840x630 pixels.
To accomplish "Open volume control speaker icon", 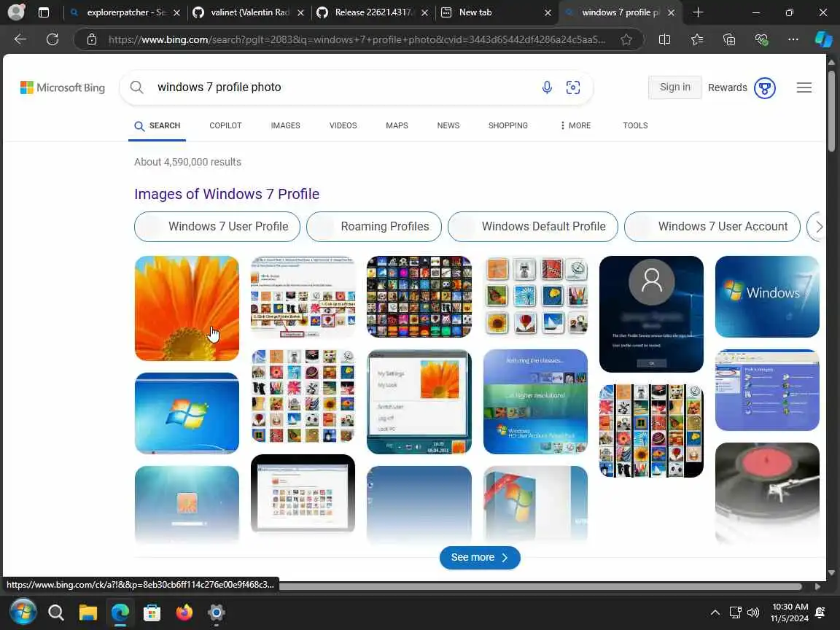I will point(753,612).
